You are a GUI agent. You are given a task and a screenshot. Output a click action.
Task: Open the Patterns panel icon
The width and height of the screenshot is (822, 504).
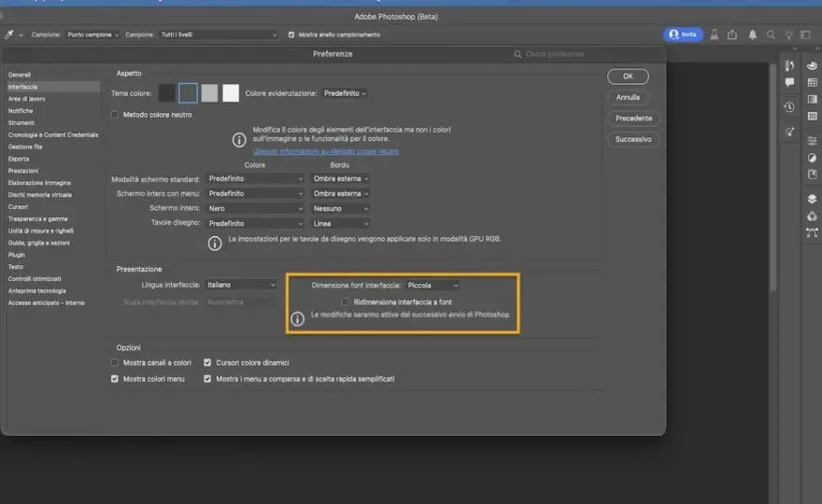(812, 116)
